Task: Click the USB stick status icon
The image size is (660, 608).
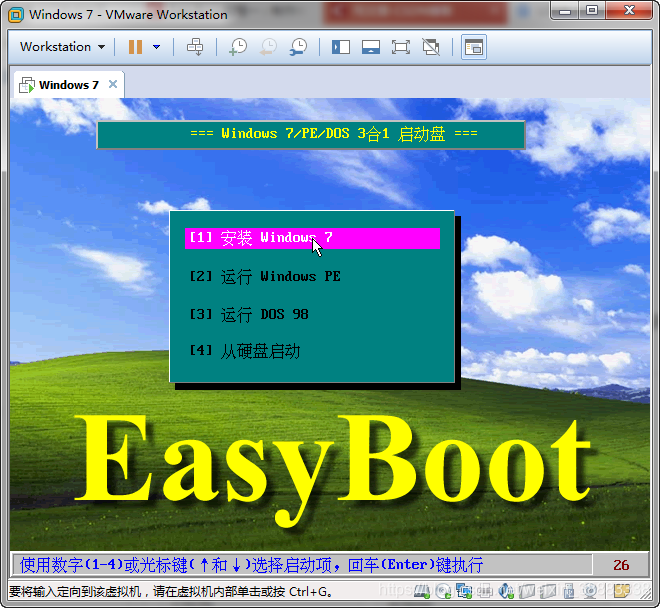Action: point(569,592)
